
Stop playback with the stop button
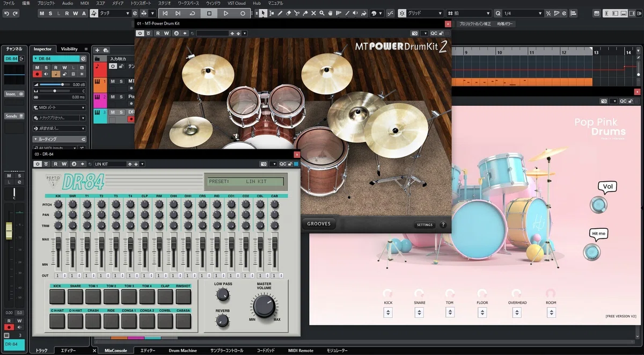(209, 13)
